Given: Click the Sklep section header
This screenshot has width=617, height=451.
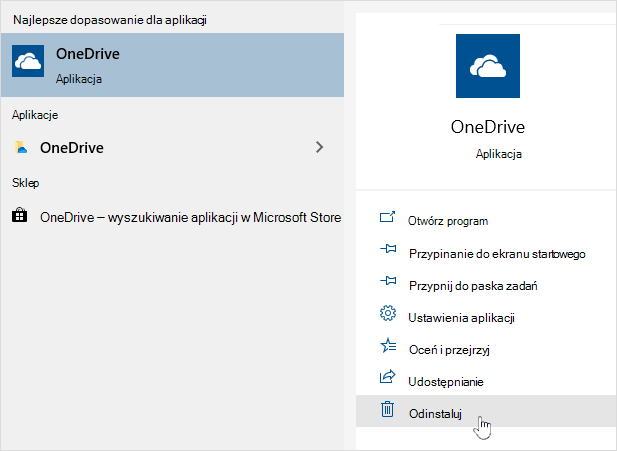Looking at the screenshot, I should pyautogui.click(x=26, y=183).
